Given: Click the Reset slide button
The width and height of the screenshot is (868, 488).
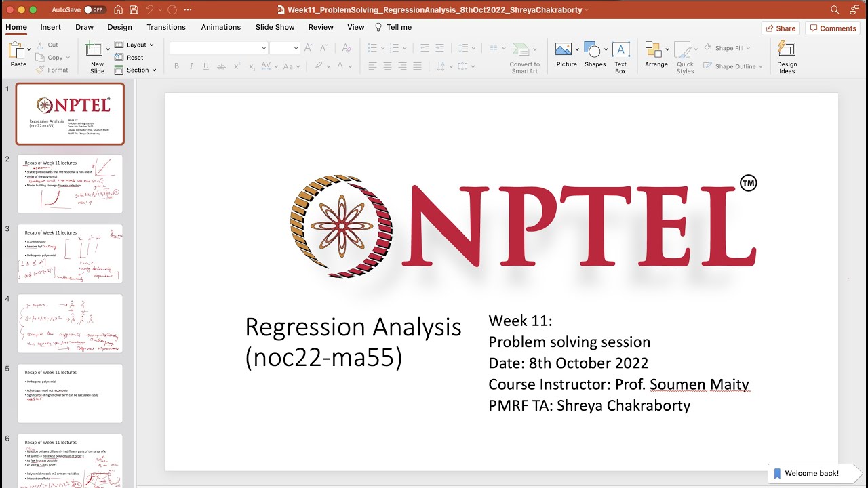Looking at the screenshot, I should pos(129,58).
